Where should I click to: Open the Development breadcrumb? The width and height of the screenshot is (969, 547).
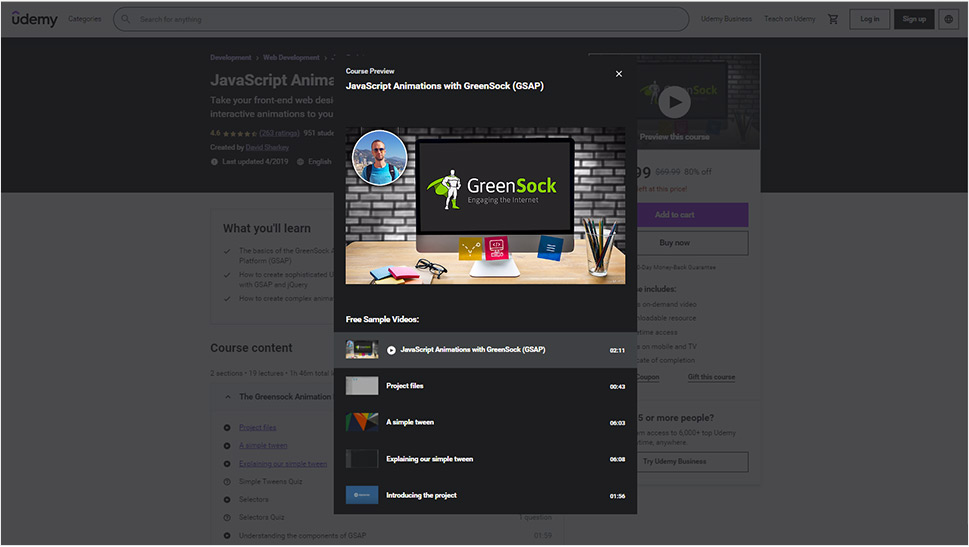pyautogui.click(x=231, y=57)
